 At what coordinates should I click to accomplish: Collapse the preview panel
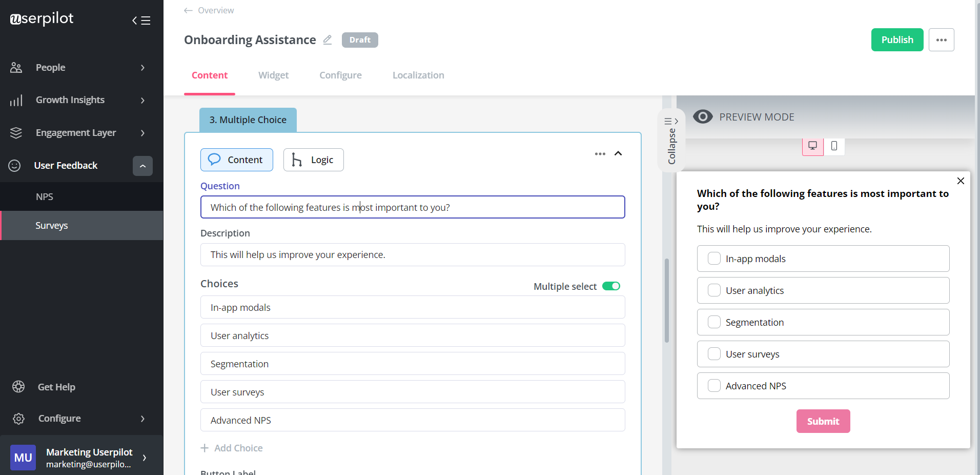[x=671, y=141]
